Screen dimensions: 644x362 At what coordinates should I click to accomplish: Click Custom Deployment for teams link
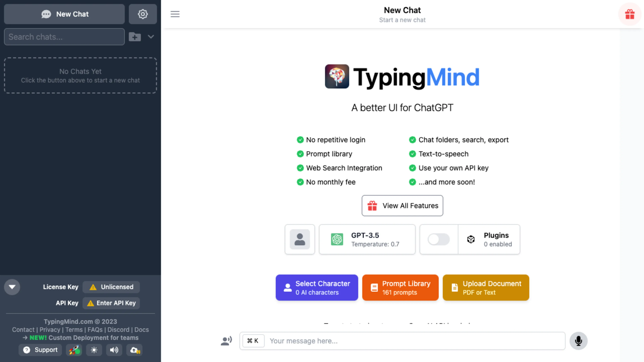tap(93, 338)
